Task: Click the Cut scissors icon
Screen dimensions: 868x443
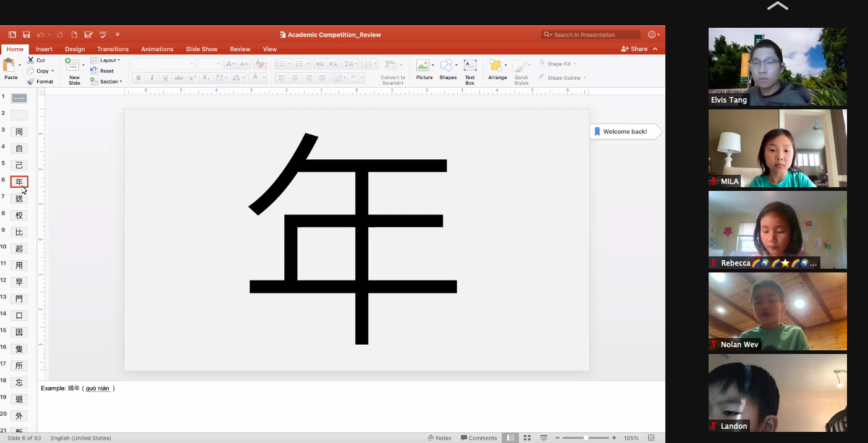Action: 31,60
